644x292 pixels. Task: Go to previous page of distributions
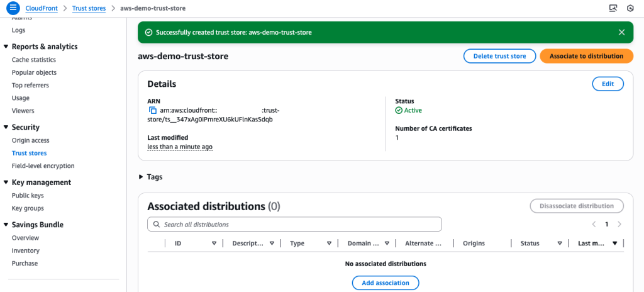point(594,224)
